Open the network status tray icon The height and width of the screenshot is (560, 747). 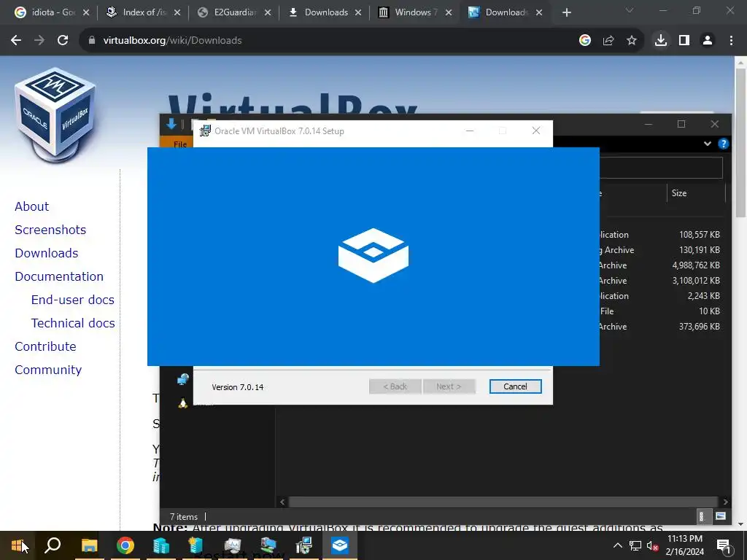[x=635, y=545]
